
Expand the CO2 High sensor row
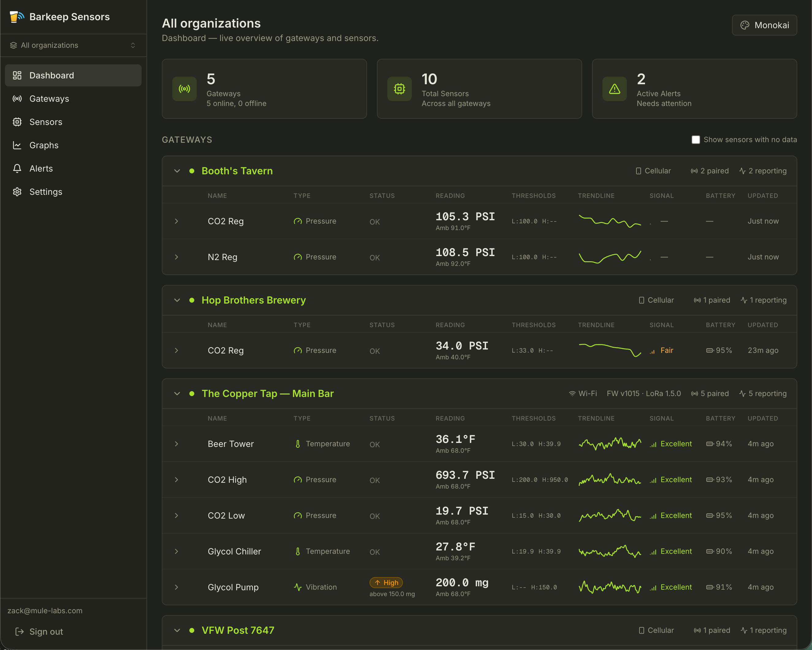[176, 479]
